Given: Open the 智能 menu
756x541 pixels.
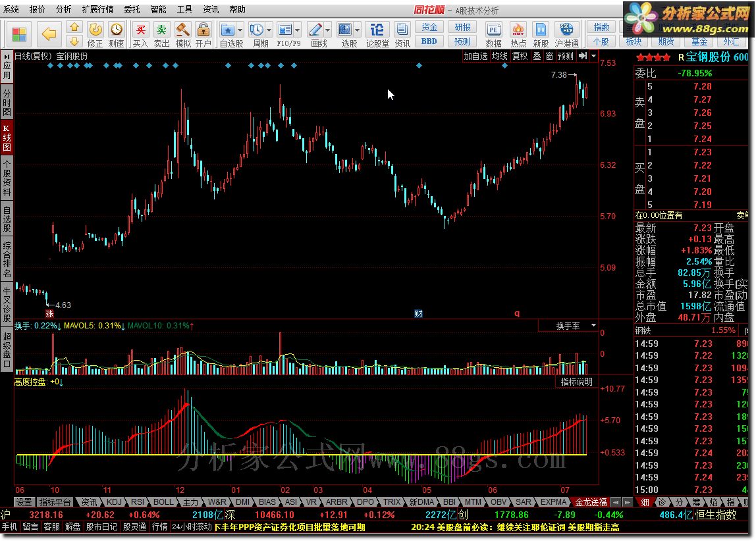Looking at the screenshot, I should click(x=157, y=9).
